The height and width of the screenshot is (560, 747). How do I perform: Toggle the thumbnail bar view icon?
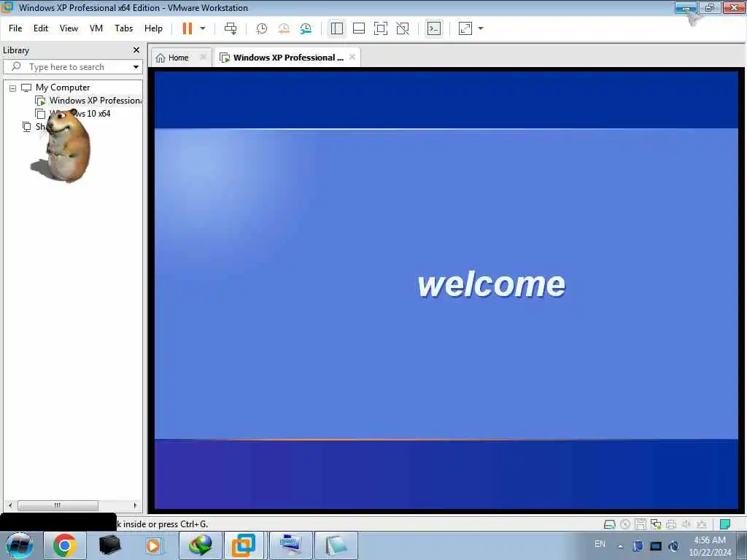tap(359, 28)
